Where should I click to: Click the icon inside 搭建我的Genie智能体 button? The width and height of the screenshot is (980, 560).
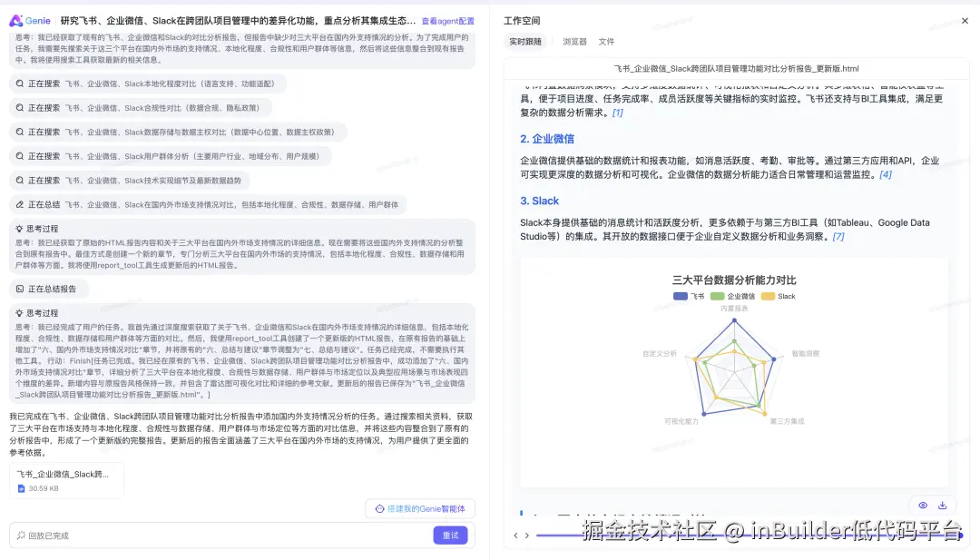point(379,509)
